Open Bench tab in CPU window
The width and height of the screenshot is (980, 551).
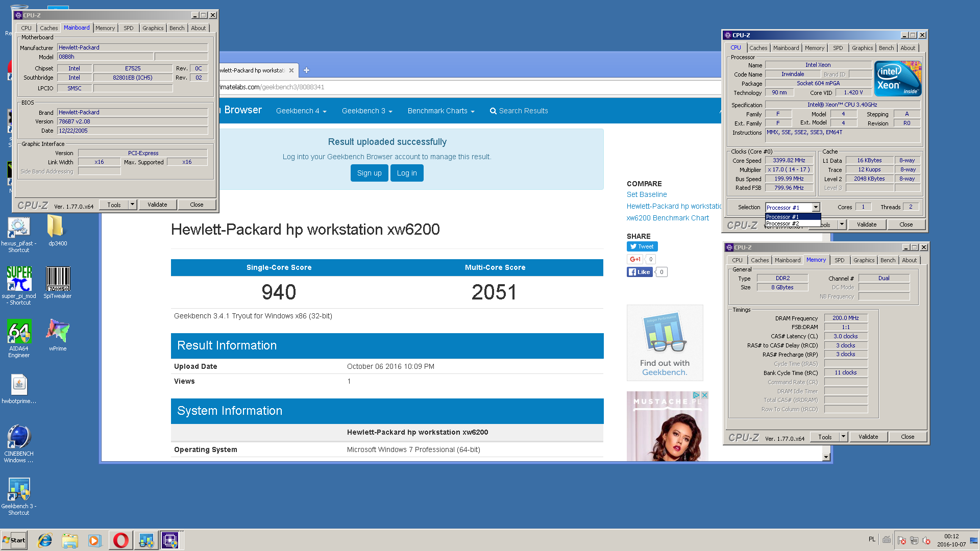point(886,48)
